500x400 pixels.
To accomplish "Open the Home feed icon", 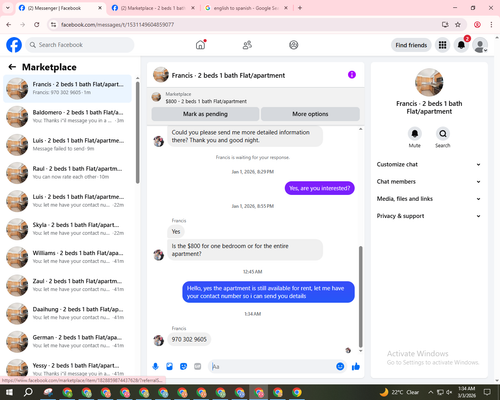I will [200, 45].
